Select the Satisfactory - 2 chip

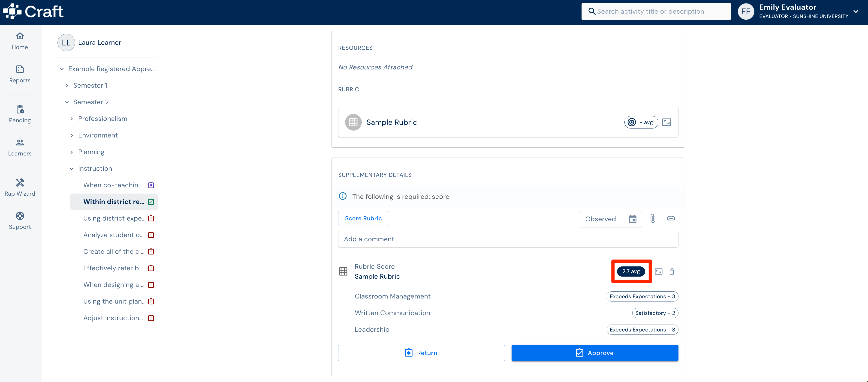tap(655, 313)
